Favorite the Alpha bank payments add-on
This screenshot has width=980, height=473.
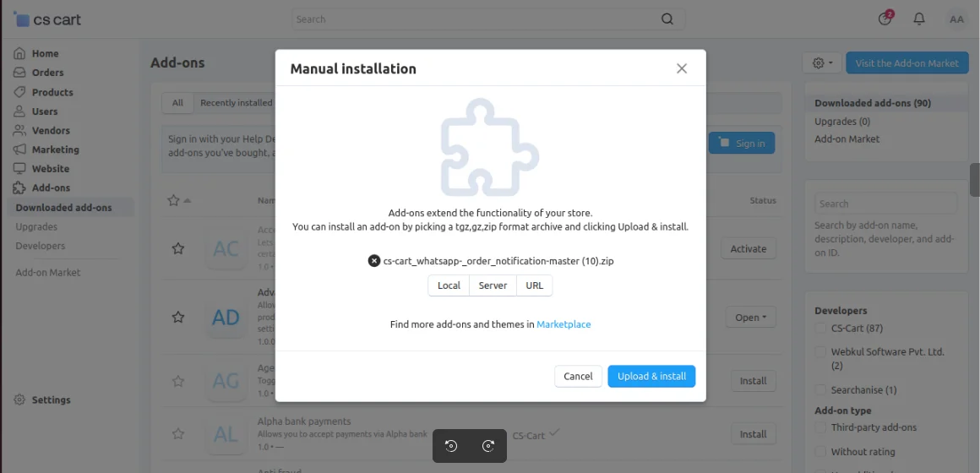pyautogui.click(x=178, y=434)
